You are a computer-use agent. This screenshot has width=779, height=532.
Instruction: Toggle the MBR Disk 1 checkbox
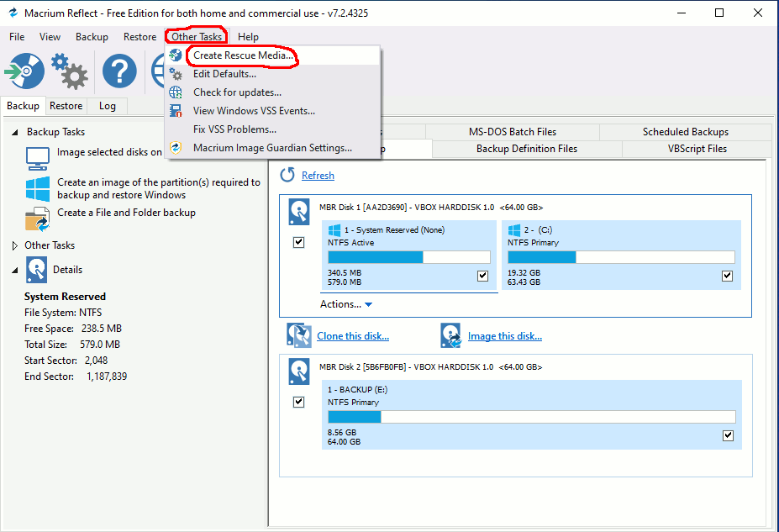[298, 242]
